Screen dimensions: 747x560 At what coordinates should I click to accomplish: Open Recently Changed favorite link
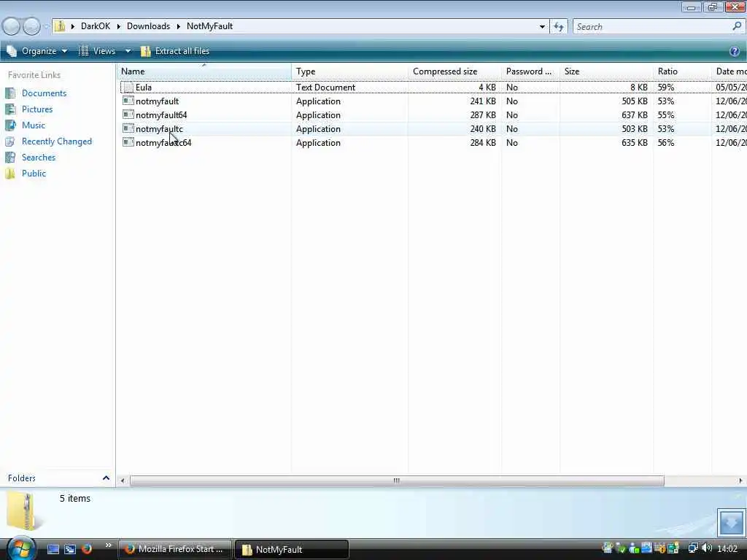point(57,141)
